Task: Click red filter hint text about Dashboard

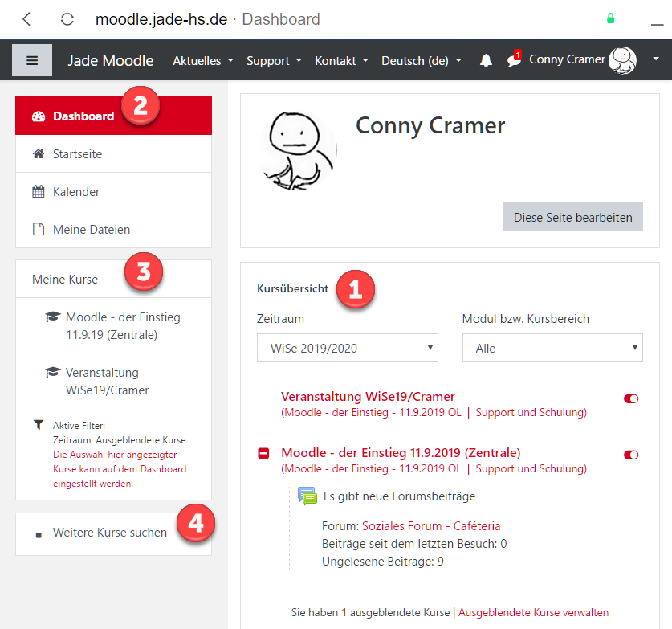Action: point(120,469)
